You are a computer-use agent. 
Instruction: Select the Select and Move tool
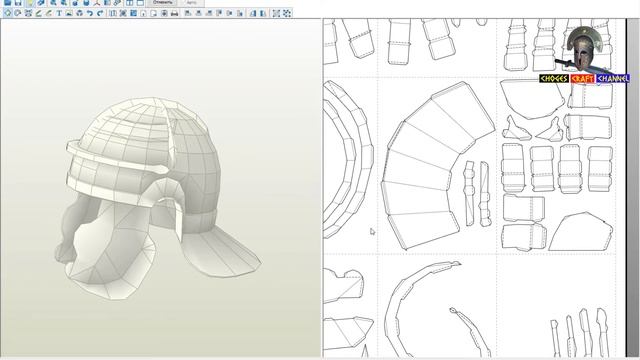(8, 13)
